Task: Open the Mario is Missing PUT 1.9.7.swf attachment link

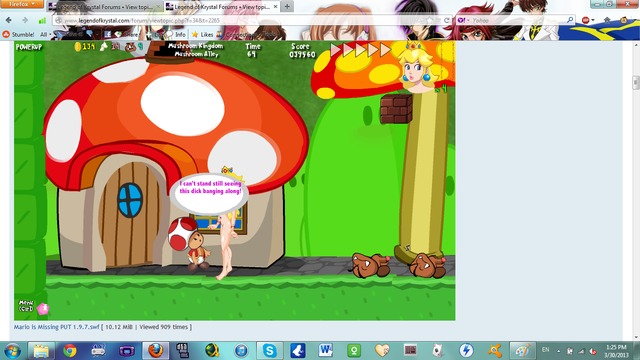Action: point(56,327)
